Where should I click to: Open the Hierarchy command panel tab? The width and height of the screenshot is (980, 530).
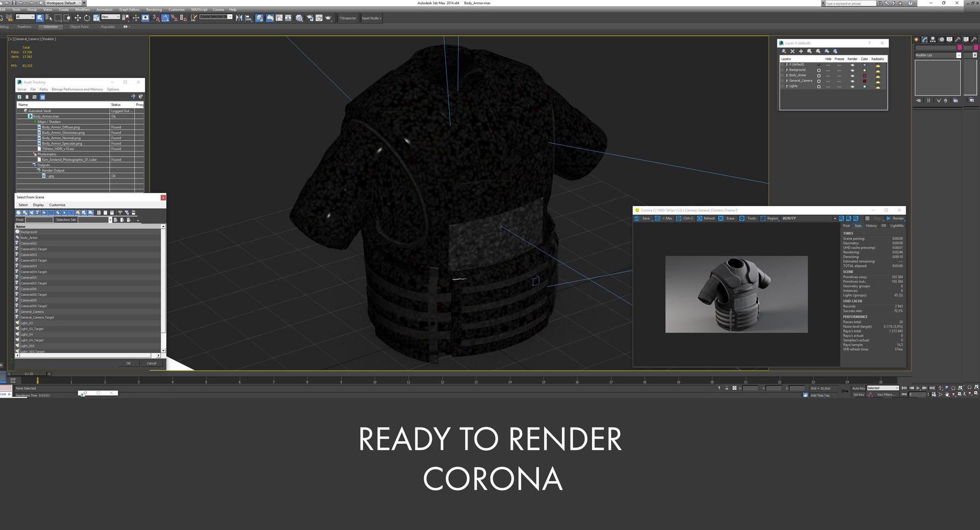[x=933, y=39]
